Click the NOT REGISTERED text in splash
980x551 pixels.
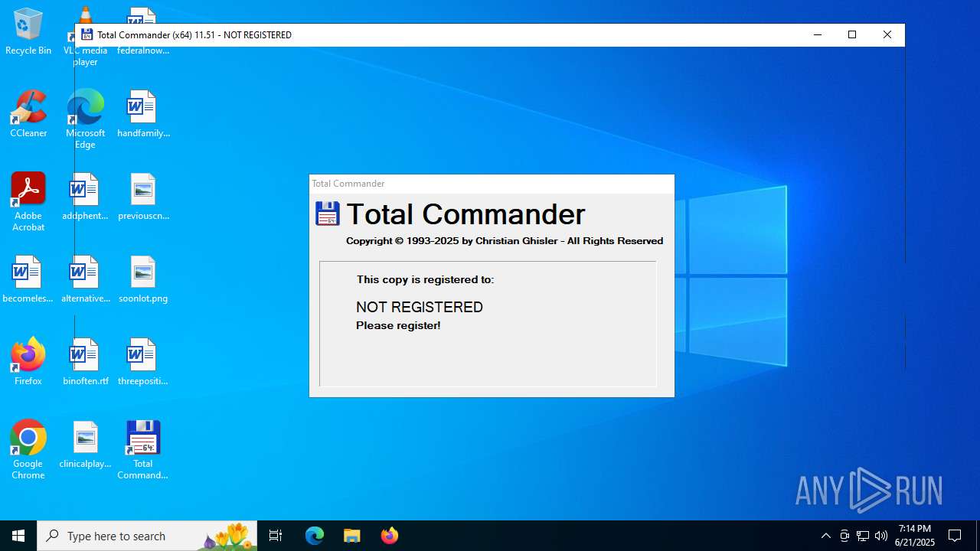420,307
